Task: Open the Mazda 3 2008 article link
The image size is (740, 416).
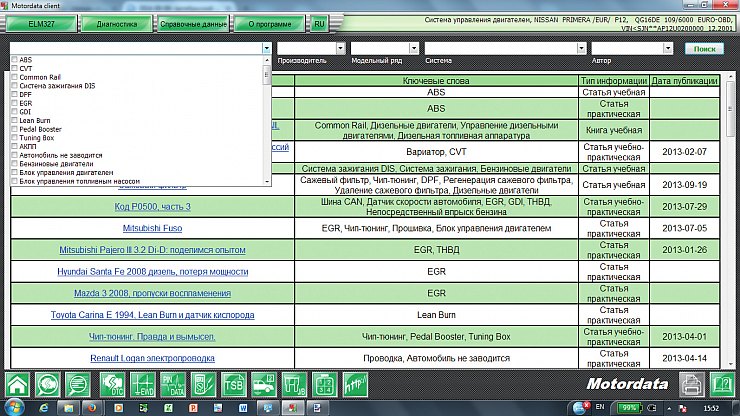Action: (152, 293)
